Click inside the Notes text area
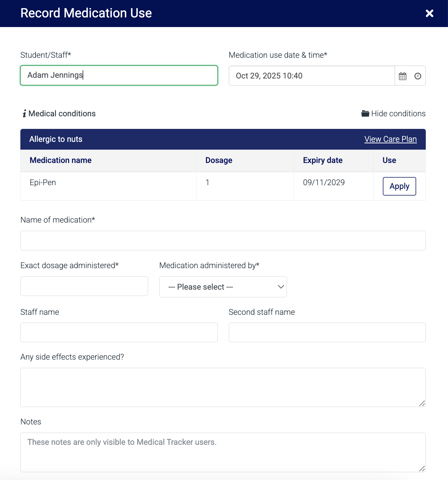Image resolution: width=448 pixels, height=480 pixels. (223, 452)
